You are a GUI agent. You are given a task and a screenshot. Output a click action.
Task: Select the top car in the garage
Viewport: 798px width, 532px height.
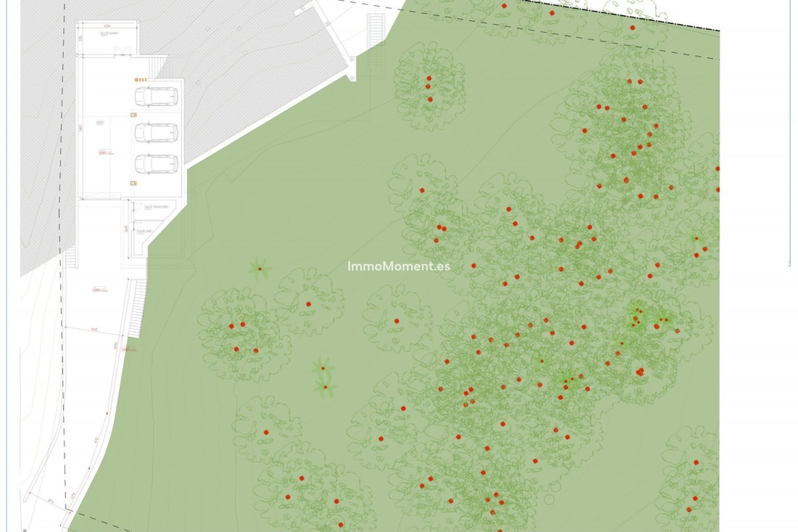[x=156, y=96]
